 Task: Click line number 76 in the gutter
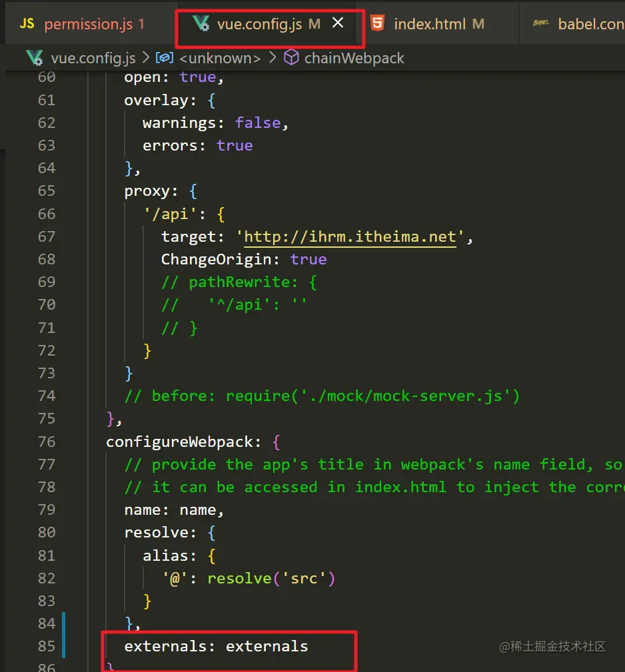pyautogui.click(x=47, y=442)
